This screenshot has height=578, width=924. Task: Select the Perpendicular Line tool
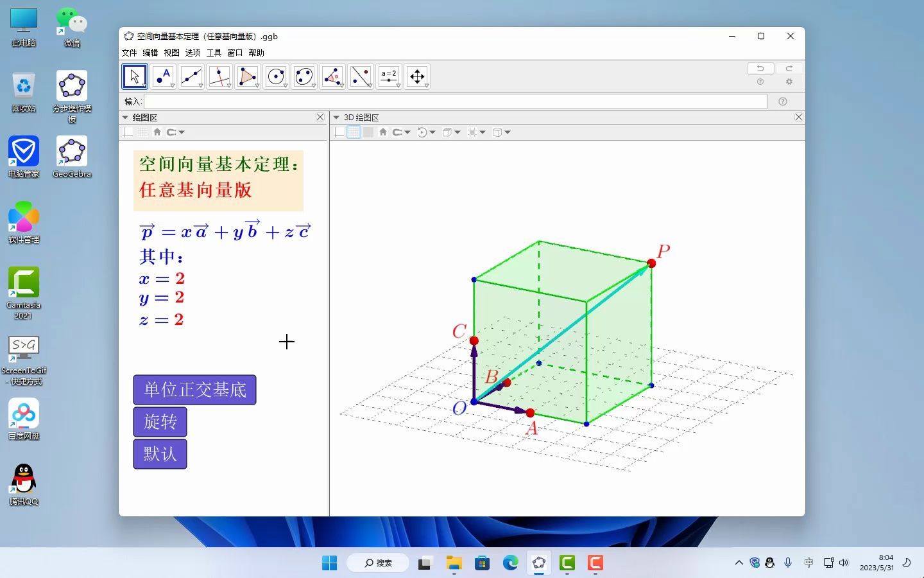click(219, 76)
